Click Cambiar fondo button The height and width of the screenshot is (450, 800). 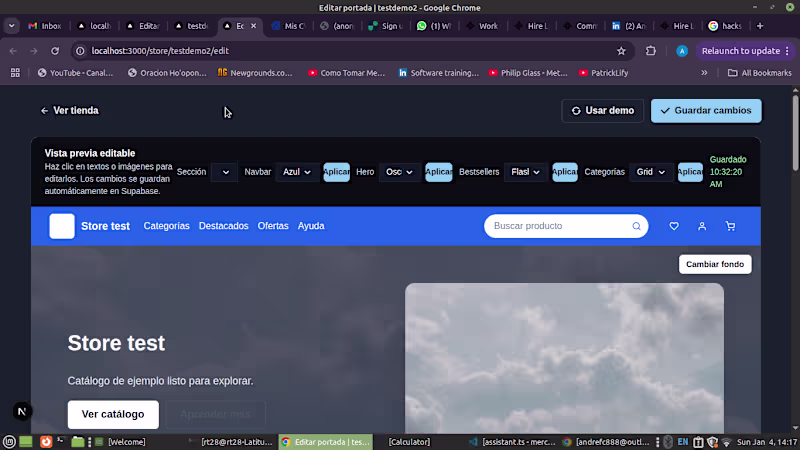pos(715,264)
